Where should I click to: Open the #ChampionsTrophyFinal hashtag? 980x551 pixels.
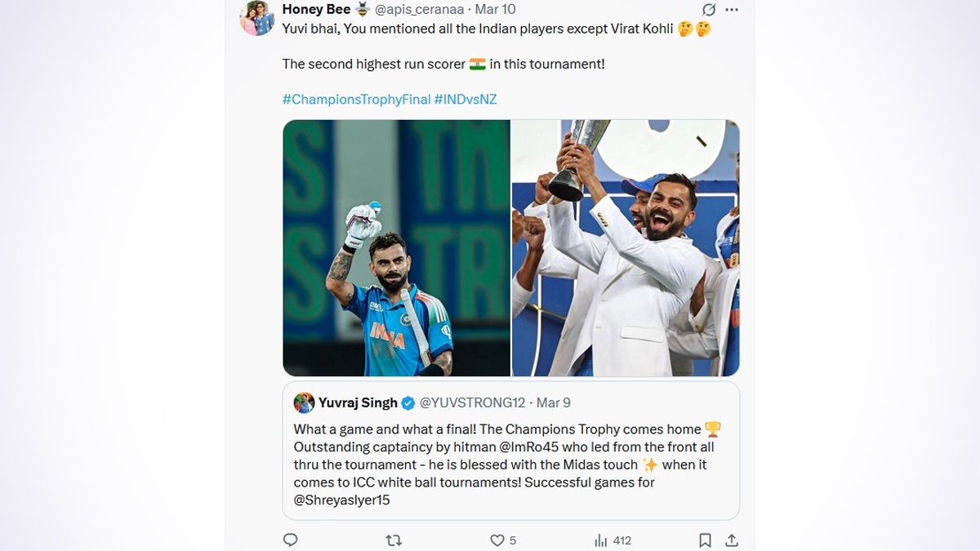point(356,100)
